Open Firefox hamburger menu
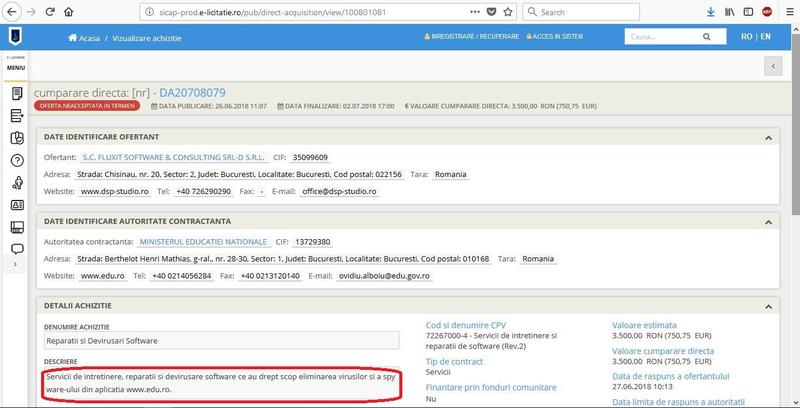Screen dimensions: 800x408 (x=789, y=12)
